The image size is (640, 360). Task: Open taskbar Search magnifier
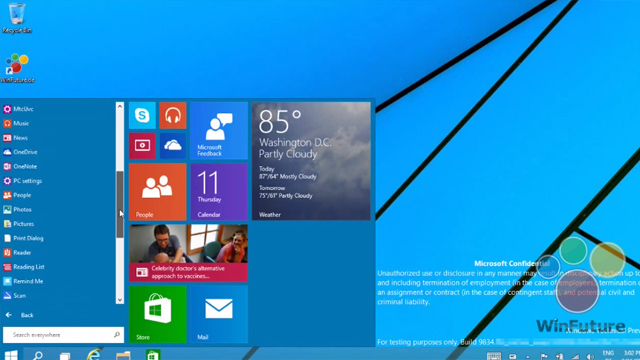click(x=38, y=355)
